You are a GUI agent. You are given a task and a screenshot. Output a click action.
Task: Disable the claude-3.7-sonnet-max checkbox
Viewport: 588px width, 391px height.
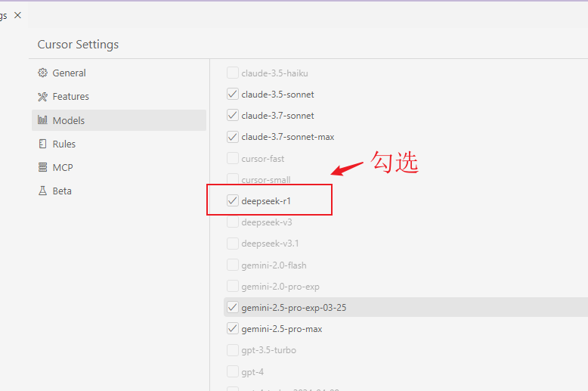(233, 137)
